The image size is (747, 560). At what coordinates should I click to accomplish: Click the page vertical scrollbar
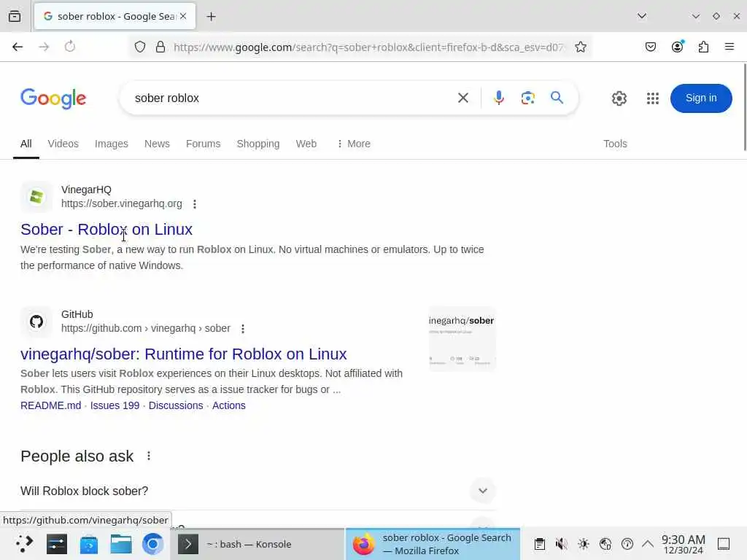pos(744,108)
